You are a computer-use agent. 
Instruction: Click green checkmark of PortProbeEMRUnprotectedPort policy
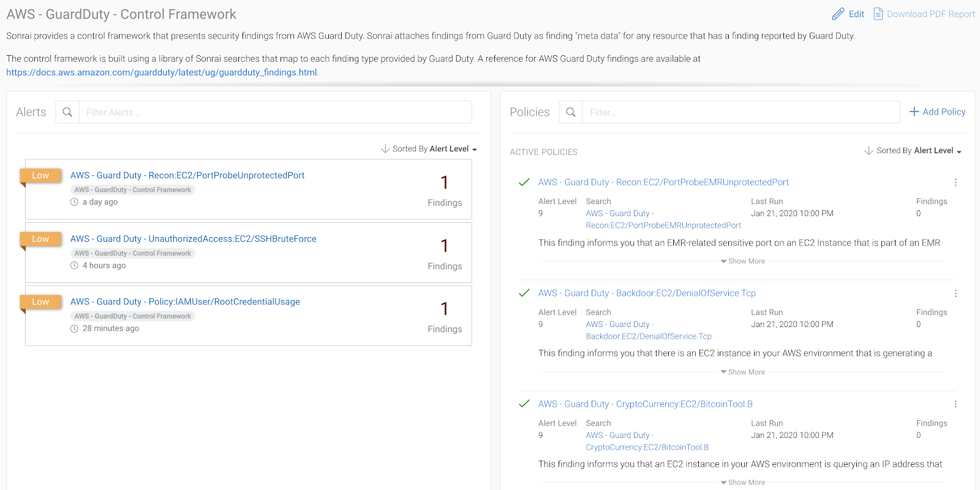click(524, 182)
